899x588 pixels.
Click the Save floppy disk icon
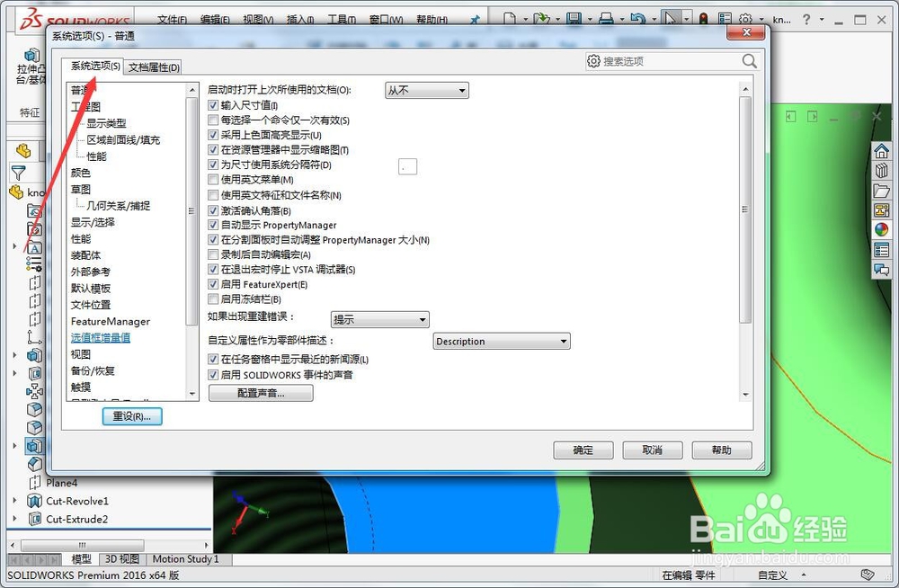click(x=574, y=18)
